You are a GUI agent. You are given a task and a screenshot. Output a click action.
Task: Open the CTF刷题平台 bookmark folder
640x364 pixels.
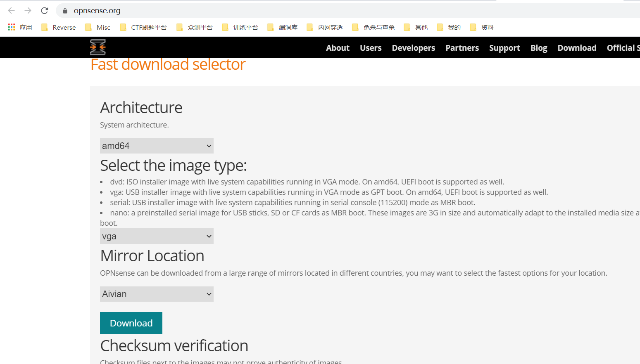tap(143, 27)
